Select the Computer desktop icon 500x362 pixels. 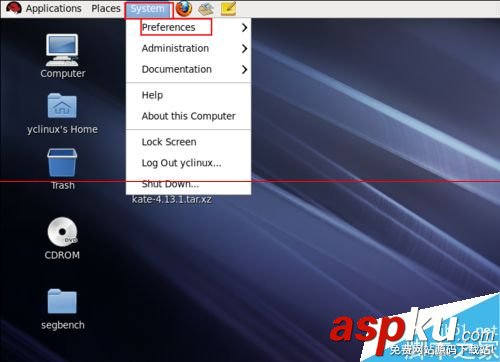pos(62,50)
